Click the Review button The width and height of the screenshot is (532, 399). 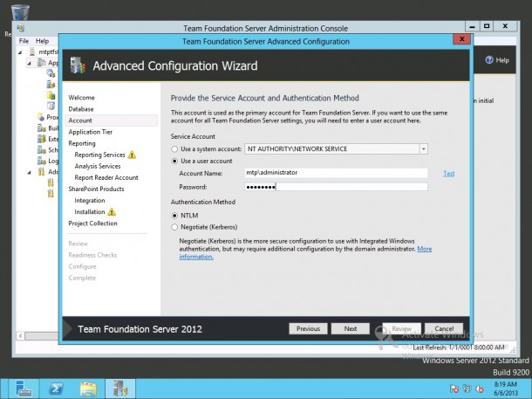[402, 328]
